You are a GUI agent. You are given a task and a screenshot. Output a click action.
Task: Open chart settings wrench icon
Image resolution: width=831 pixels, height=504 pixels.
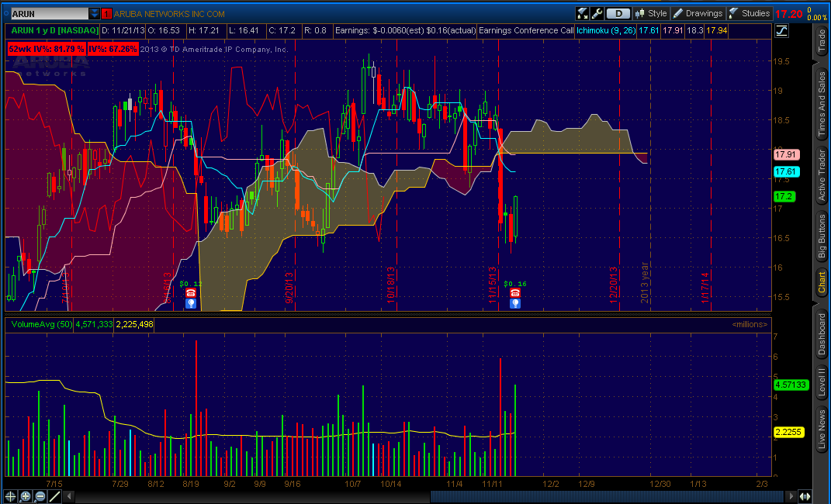click(x=596, y=13)
